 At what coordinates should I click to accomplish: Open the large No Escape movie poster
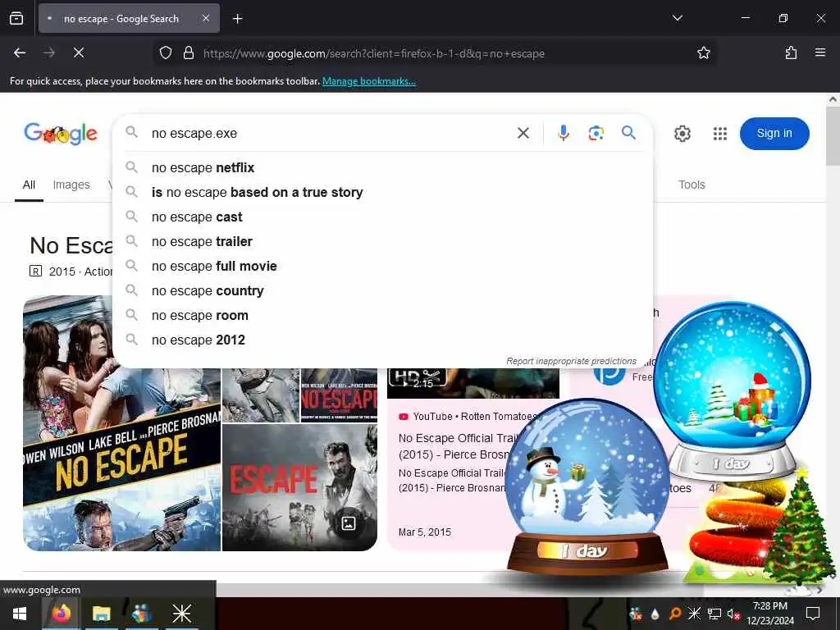(x=121, y=423)
